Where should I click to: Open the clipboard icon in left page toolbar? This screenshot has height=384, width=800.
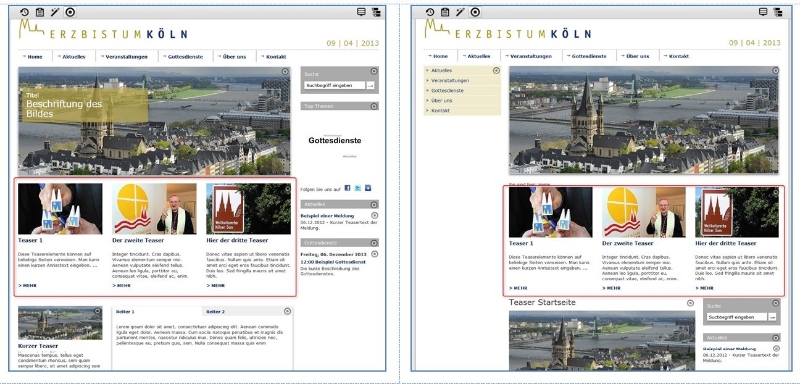pyautogui.click(x=40, y=13)
